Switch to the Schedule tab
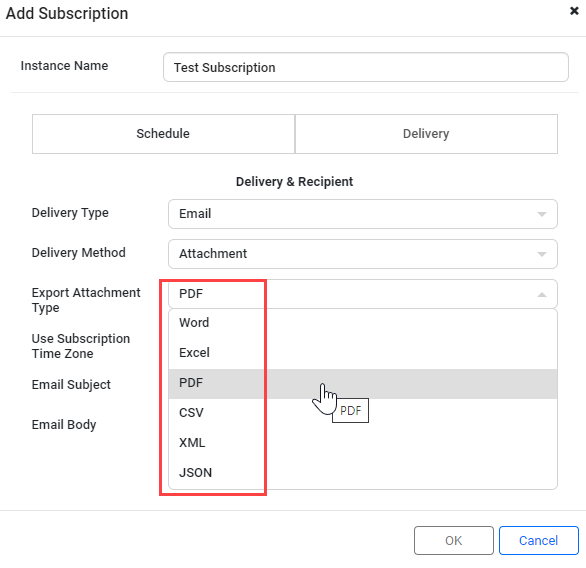The height and width of the screenshot is (568, 586). [163, 134]
